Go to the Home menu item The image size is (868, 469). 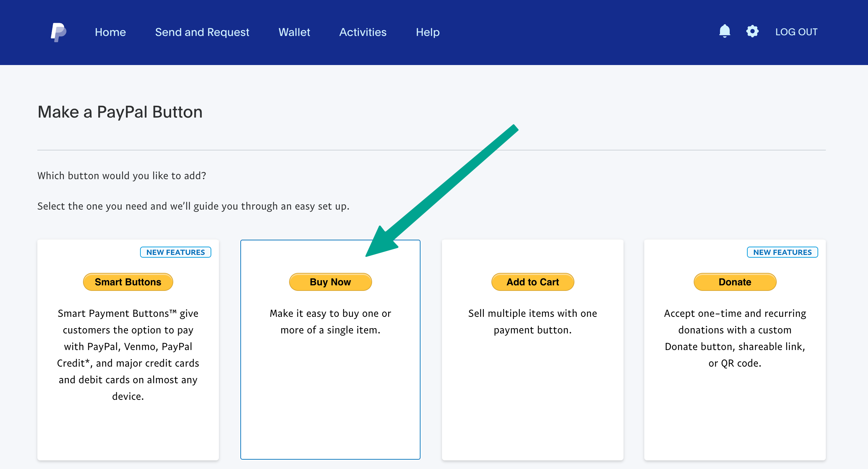110,32
